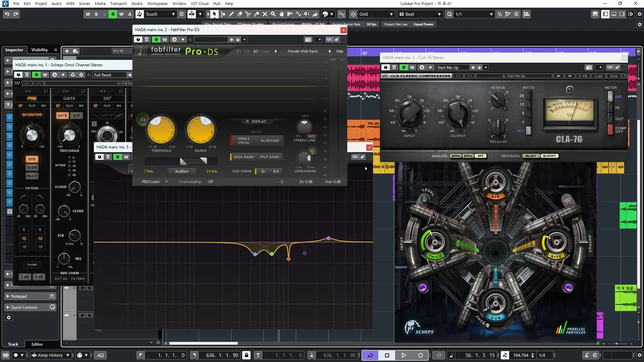
Task: Toggle ODD saturation in Scheps Omni Channel
Action: [32, 159]
